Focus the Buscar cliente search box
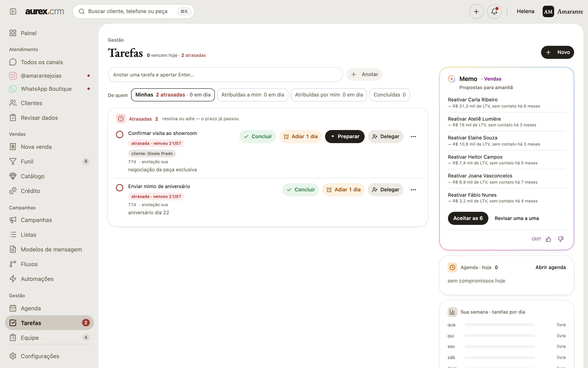Screen dimensions: 588x368 click(133, 11)
